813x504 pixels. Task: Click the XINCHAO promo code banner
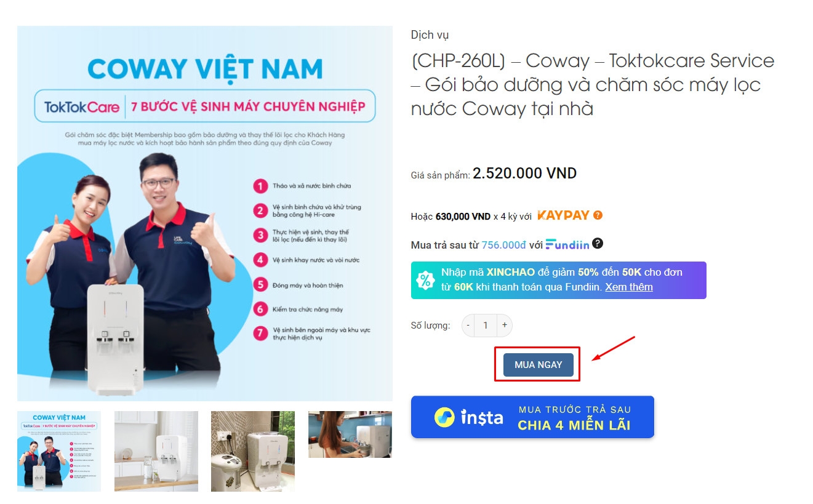[558, 280]
